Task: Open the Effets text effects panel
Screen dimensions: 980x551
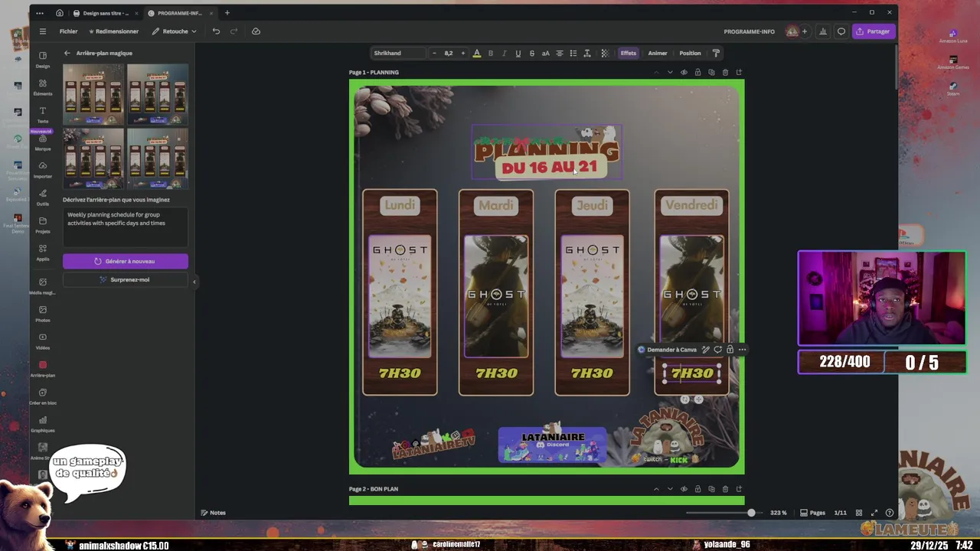Action: click(x=629, y=53)
